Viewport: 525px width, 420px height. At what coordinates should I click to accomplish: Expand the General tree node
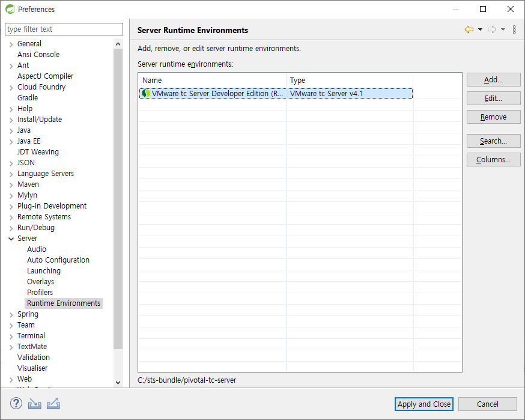click(x=11, y=44)
